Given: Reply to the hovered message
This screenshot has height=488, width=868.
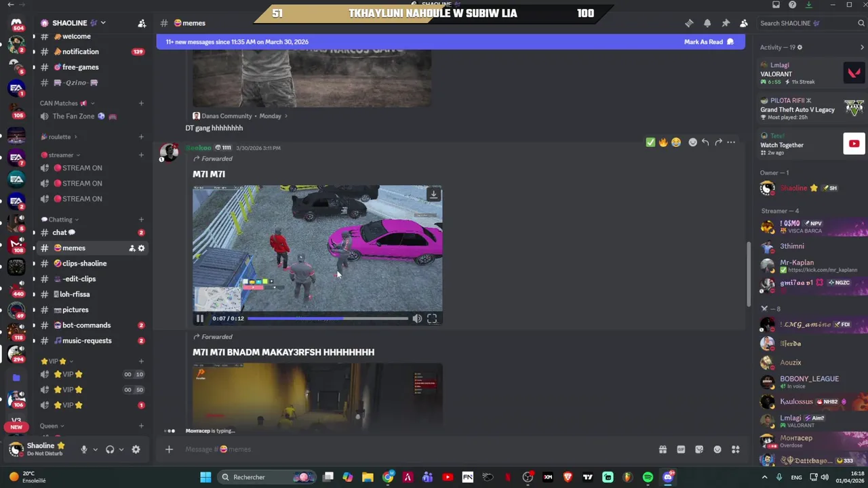Looking at the screenshot, I should click(x=705, y=142).
